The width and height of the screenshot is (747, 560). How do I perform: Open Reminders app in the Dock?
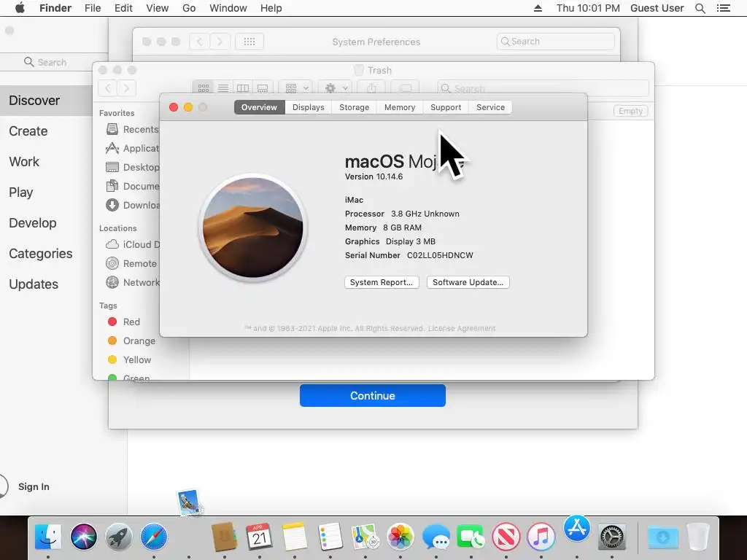330,537
